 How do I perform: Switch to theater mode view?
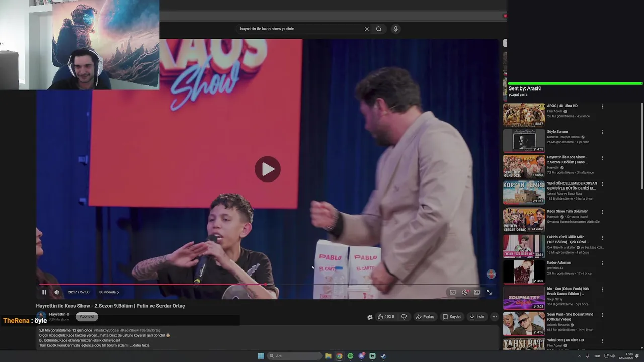click(477, 292)
